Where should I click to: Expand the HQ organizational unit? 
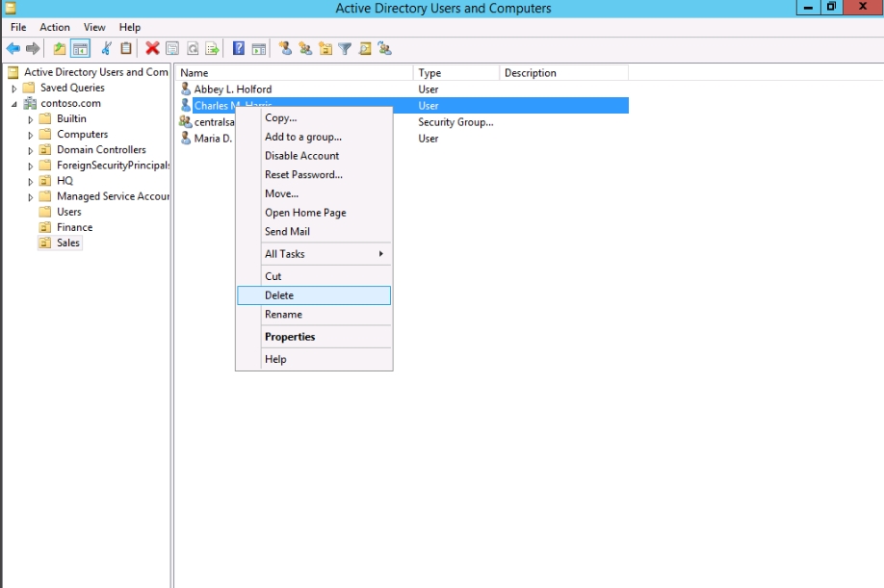click(31, 181)
